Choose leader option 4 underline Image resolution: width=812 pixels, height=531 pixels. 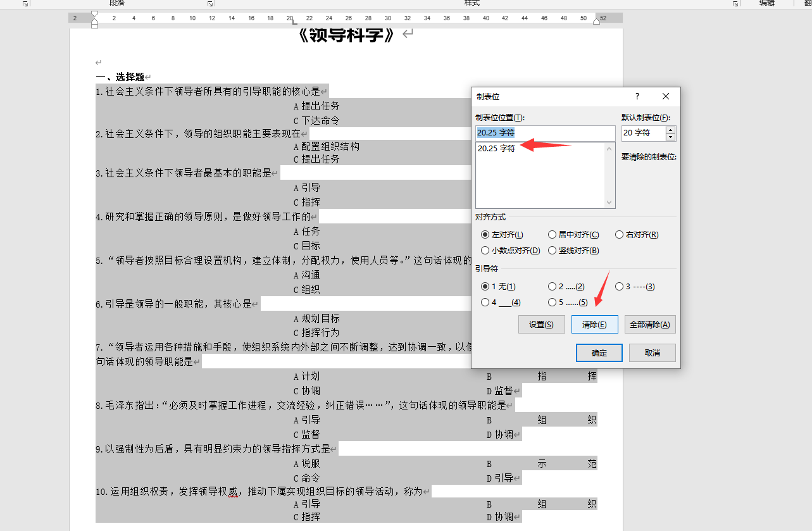tap(485, 303)
